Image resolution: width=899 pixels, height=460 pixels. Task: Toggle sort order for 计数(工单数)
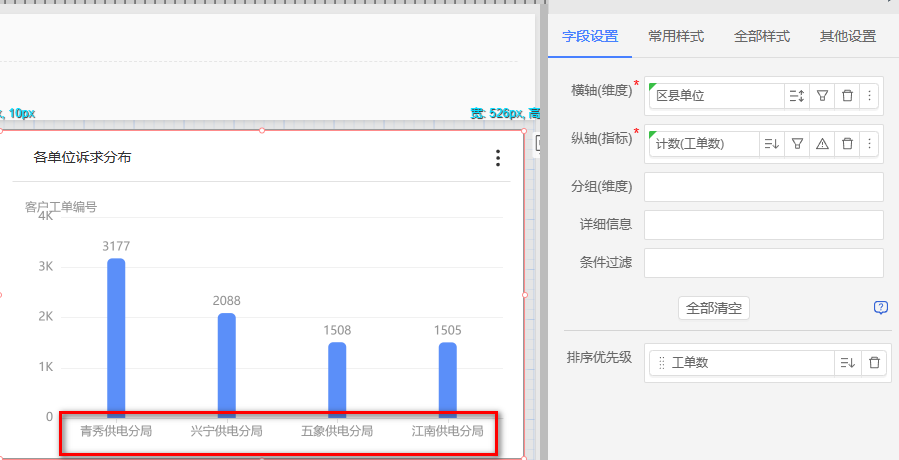click(x=772, y=144)
